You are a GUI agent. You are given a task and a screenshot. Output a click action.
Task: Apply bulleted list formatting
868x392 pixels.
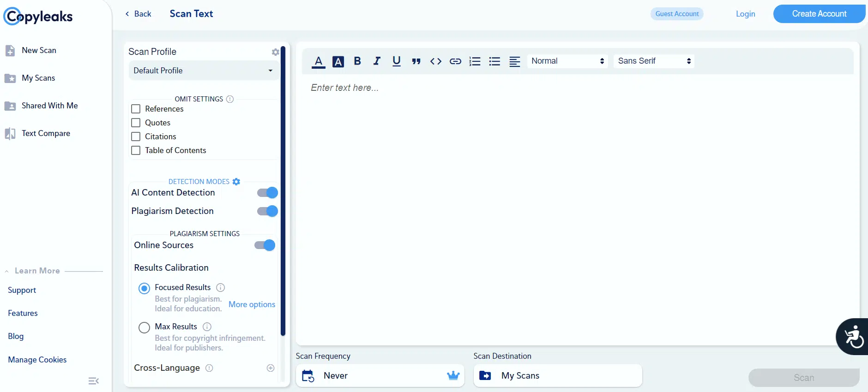494,61
